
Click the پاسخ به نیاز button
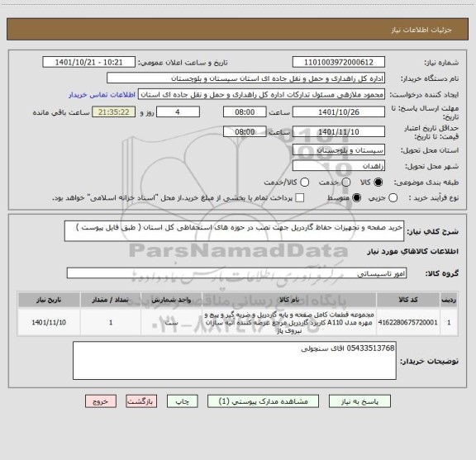[x=359, y=401]
